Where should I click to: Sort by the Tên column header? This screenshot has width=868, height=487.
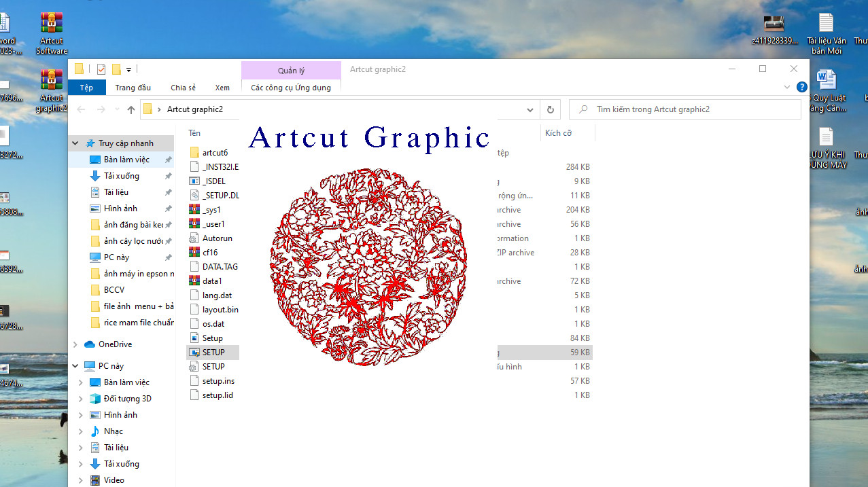(194, 133)
